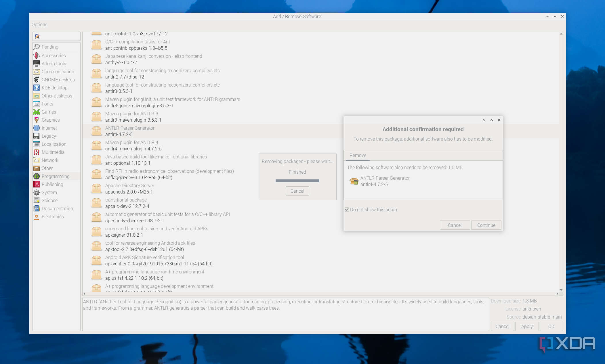Click the removing packages progress bar
605x364 pixels.
pos(297,181)
